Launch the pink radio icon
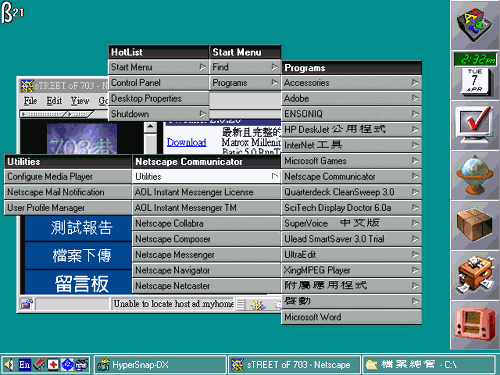 tap(475, 325)
